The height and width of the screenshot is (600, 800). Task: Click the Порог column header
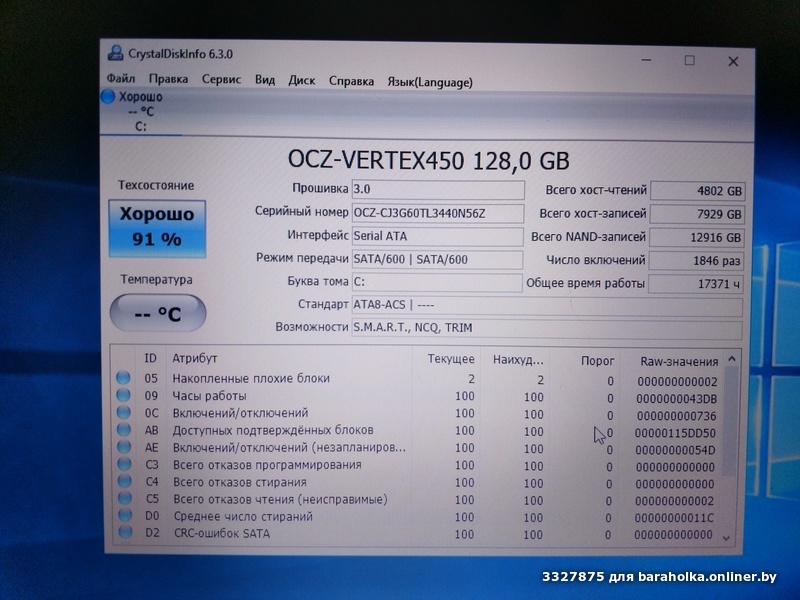[597, 361]
